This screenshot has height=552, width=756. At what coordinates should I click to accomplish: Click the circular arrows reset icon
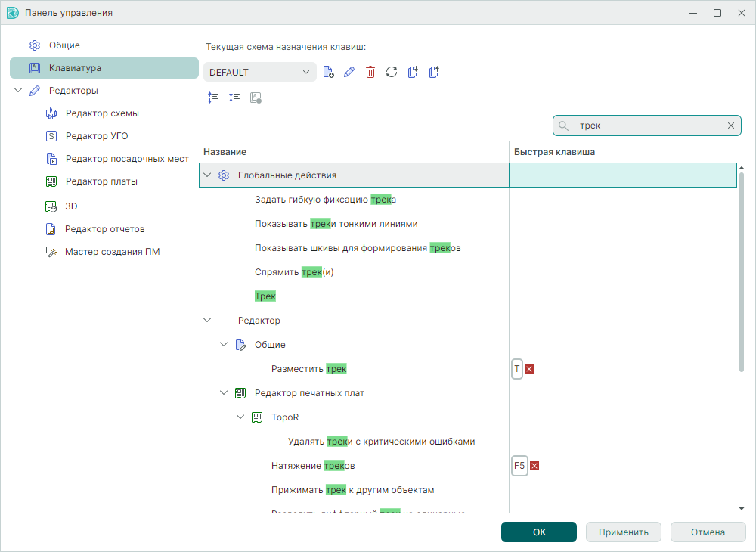(392, 73)
